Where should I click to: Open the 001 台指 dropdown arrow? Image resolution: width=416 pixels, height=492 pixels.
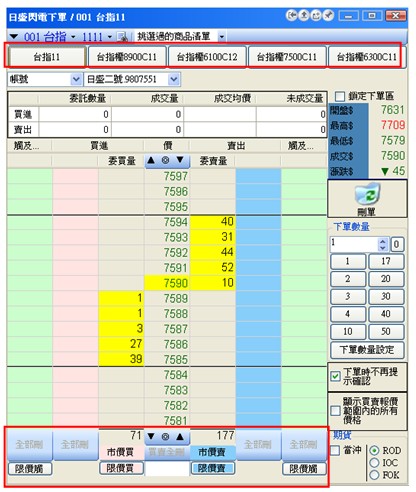tap(73, 37)
